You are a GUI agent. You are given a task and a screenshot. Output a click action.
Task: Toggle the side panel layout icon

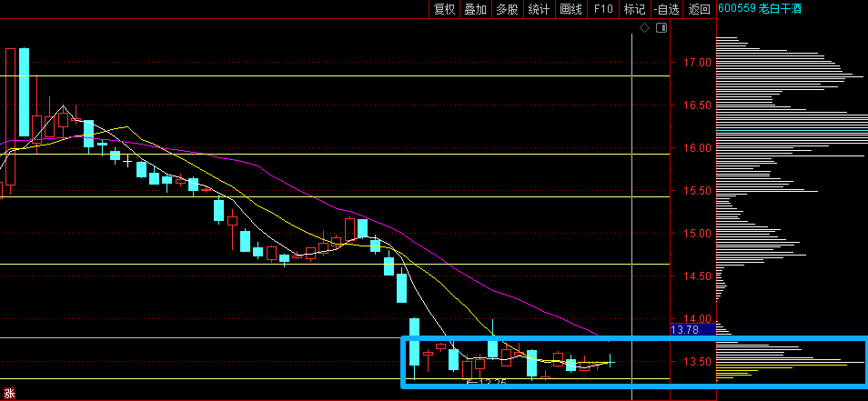[x=661, y=28]
